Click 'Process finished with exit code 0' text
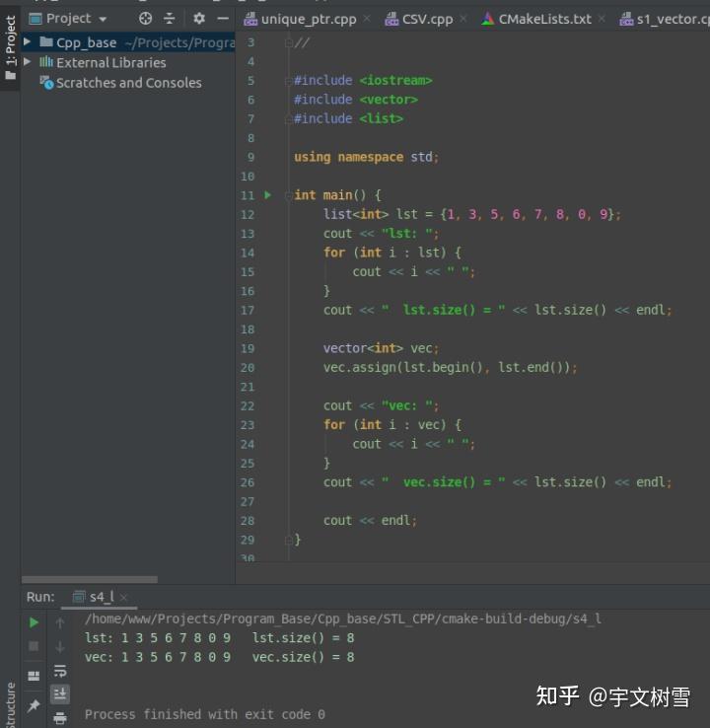Viewport: 710px width, 728px height. [205, 714]
